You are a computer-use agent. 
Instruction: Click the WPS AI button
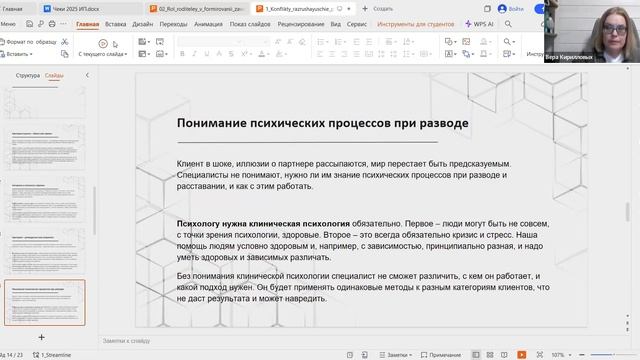480,24
